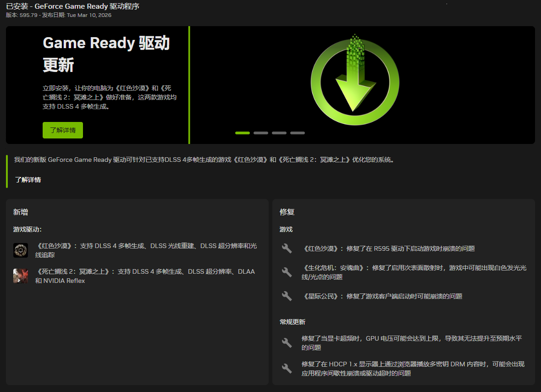The width and height of the screenshot is (541, 392).
Task: Click wrench icon beside 《红色沙漠》 fix
Action: point(287,248)
